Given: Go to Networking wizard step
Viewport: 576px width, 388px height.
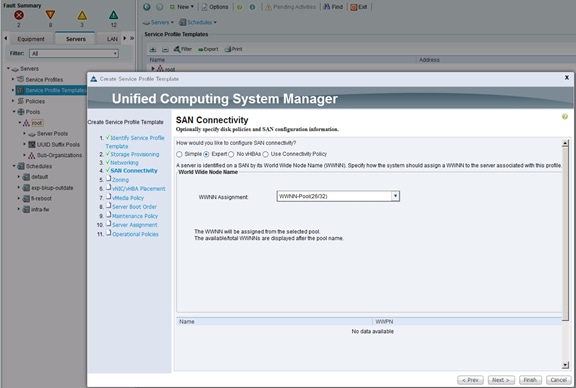Looking at the screenshot, I should (124, 162).
